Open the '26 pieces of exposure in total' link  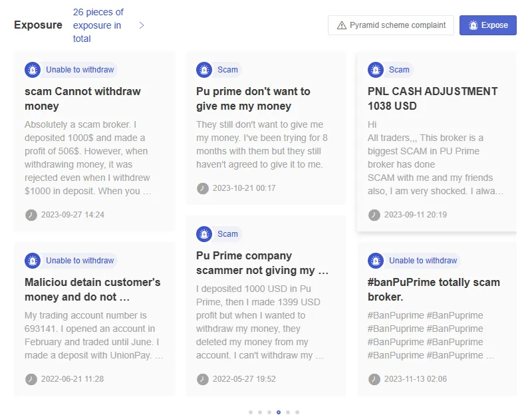(x=98, y=25)
